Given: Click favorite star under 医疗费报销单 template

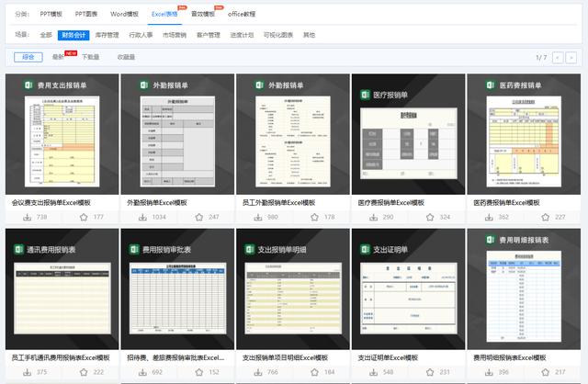Looking at the screenshot, I should tap(432, 218).
